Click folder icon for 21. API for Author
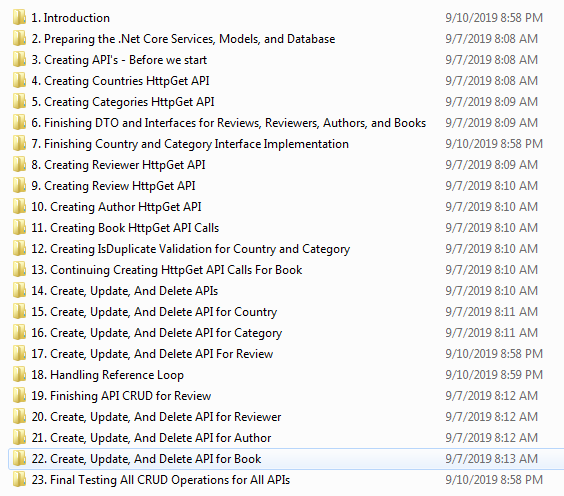 click(19, 437)
